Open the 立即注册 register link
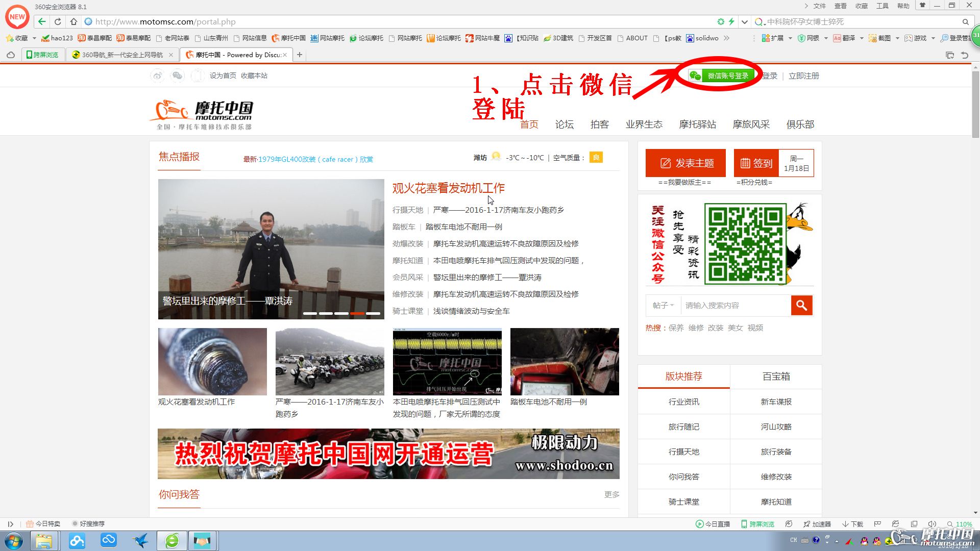This screenshot has height=551, width=980. (x=803, y=76)
